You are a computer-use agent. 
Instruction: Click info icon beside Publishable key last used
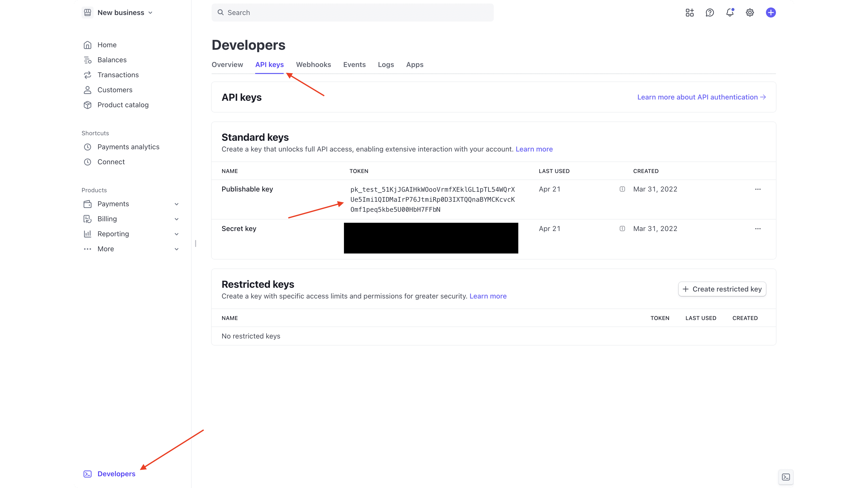point(622,189)
